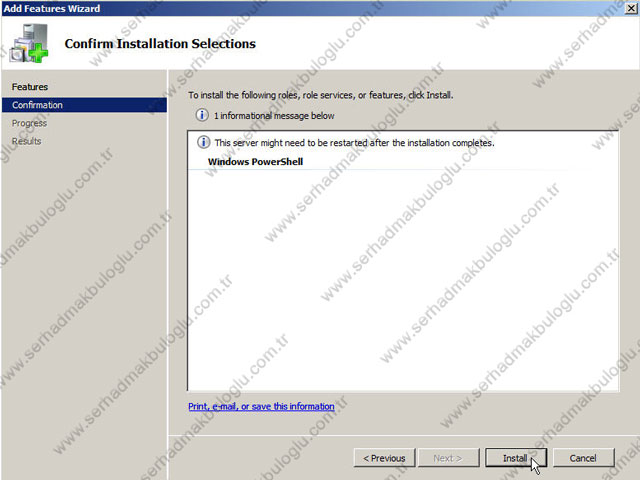Close the wizard window with X button
Viewport: 640px width, 480px height.
(x=631, y=8)
